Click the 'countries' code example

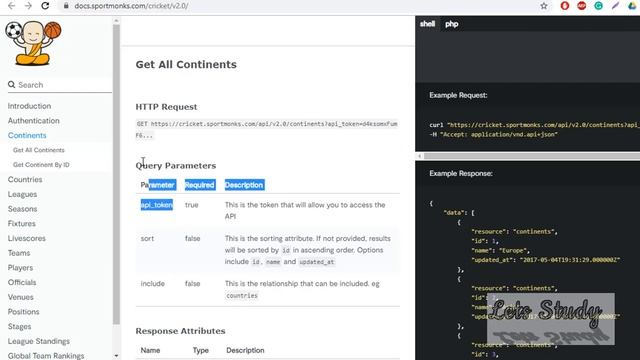point(242,296)
